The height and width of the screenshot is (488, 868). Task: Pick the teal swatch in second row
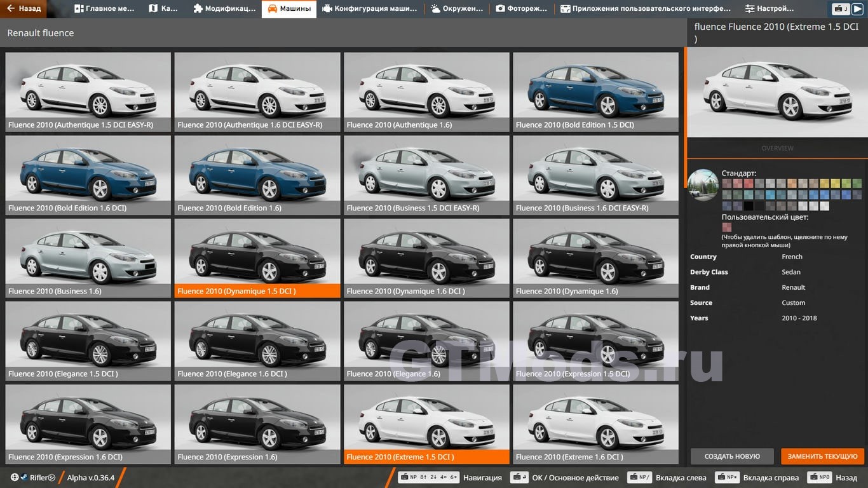749,195
